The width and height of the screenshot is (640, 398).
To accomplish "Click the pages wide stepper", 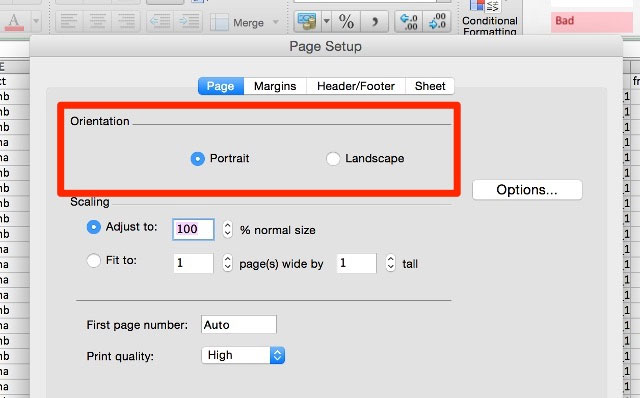I will (228, 263).
